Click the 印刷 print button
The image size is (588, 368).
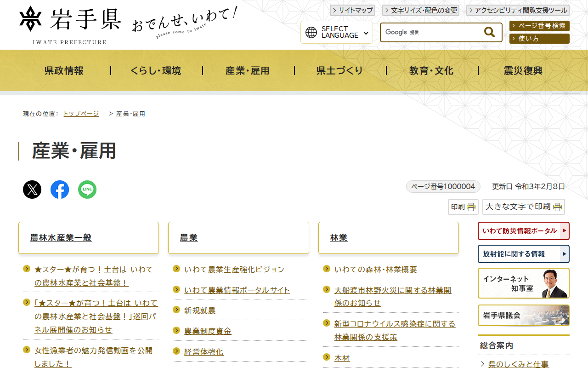[x=463, y=207]
